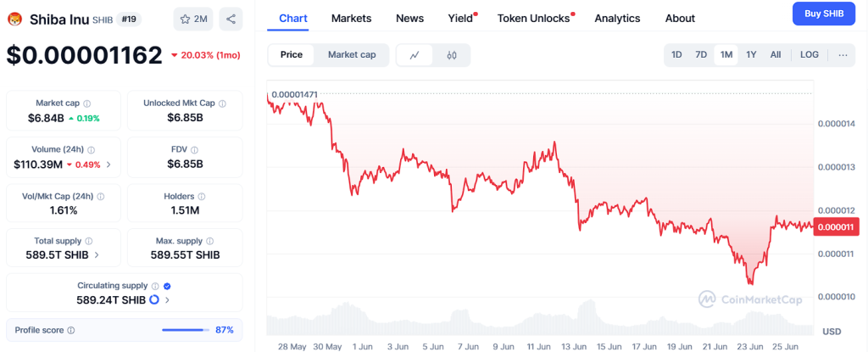This screenshot has height=352, width=868.
Task: Click the #19 rank badge
Action: [131, 19]
